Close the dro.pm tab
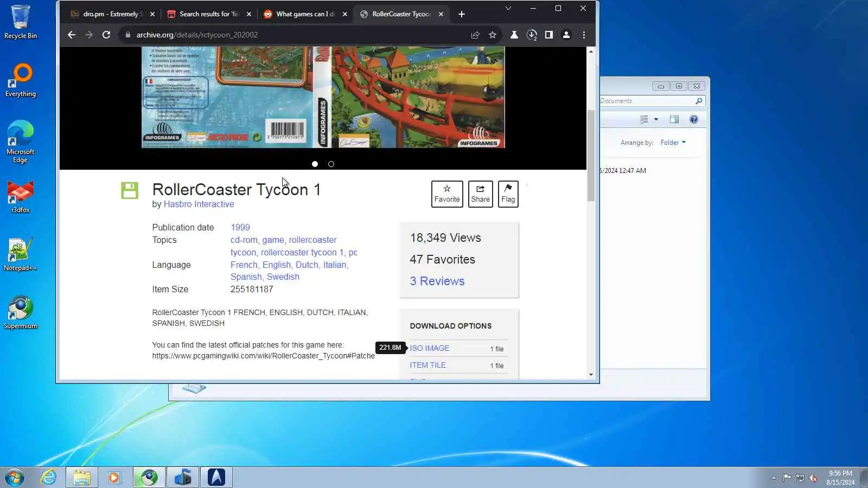The width and height of the screenshot is (868, 488). click(152, 14)
